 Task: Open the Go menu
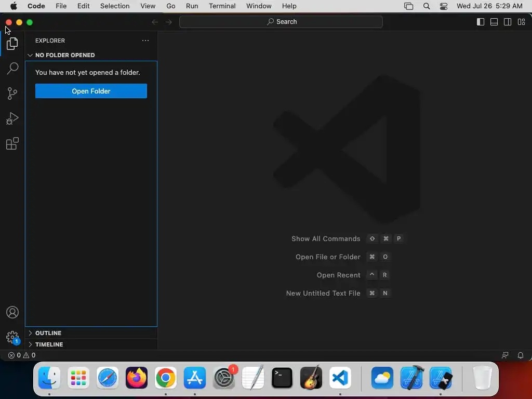pos(170,6)
